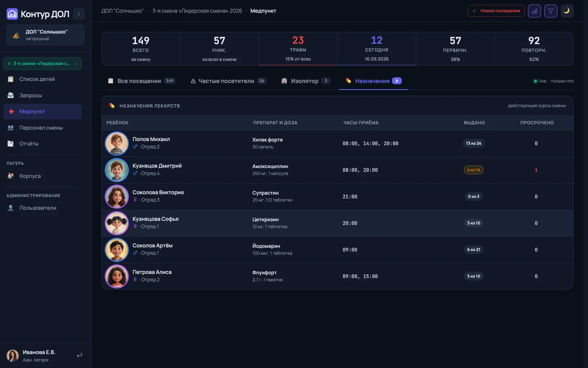The height and width of the screenshot is (368, 588).
Task: Go to Запросы in sidebar
Action: [x=42, y=95]
